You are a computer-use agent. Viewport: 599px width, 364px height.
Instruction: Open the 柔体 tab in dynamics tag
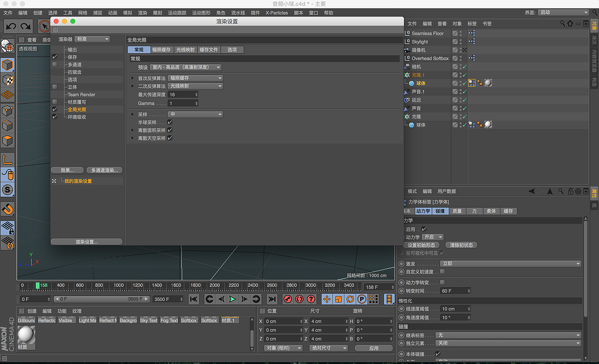[x=491, y=211]
